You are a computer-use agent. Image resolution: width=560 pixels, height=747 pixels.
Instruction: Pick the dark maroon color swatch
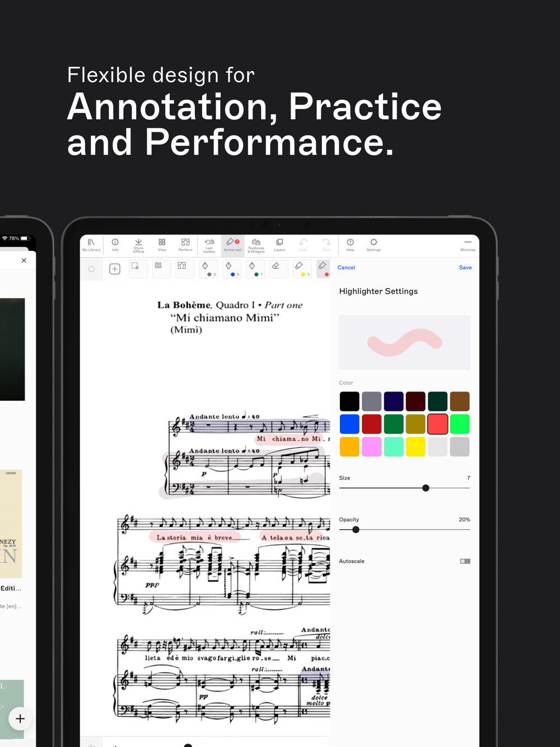coord(416,401)
